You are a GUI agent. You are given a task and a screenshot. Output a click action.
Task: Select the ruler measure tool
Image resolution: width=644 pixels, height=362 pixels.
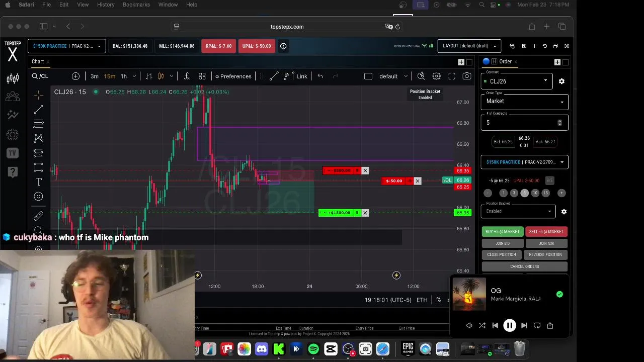[x=38, y=216]
